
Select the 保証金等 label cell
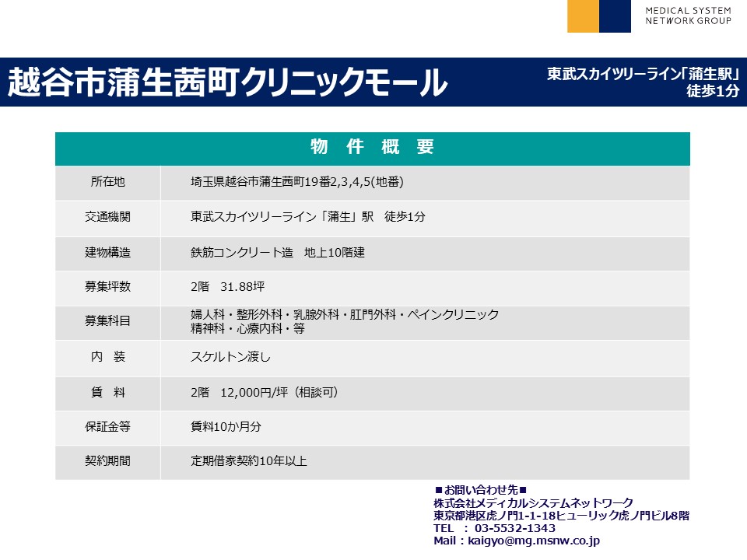click(107, 427)
